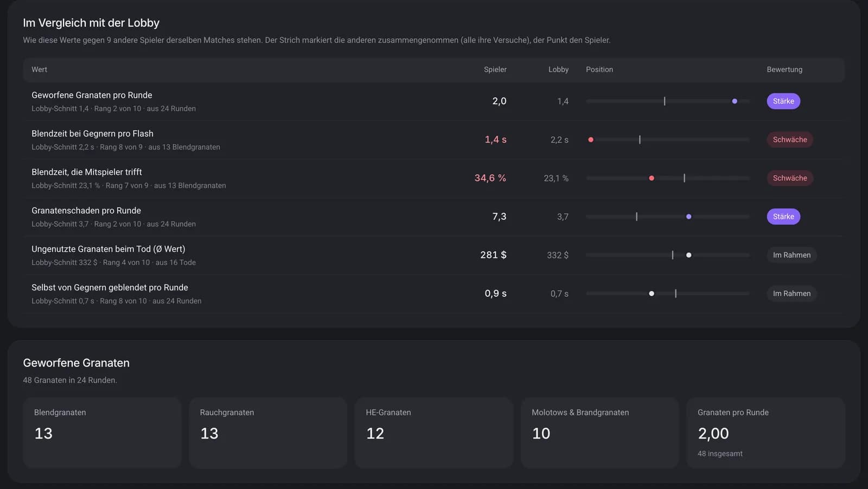The width and height of the screenshot is (868, 489).
Task: Click the Stärke badge for Granatenschaden pro Runde
Action: 783,217
